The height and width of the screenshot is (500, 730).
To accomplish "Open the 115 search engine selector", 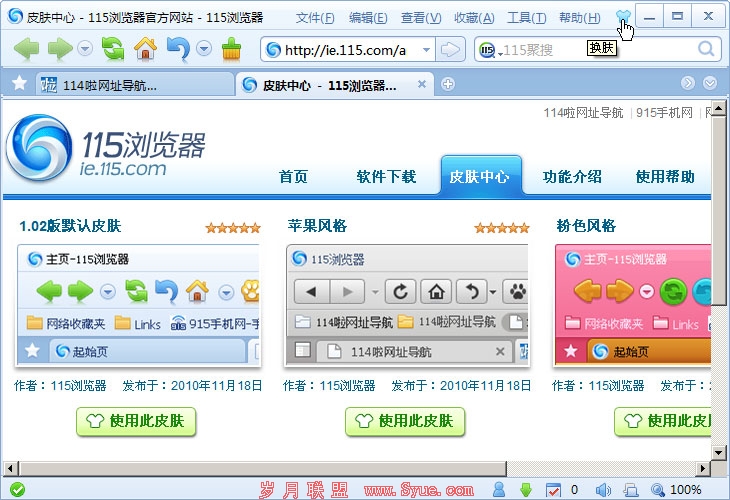I will (x=490, y=50).
